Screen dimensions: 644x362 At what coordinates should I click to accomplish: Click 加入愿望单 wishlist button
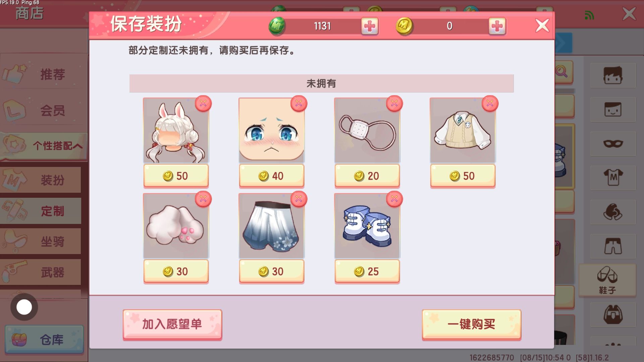click(172, 324)
